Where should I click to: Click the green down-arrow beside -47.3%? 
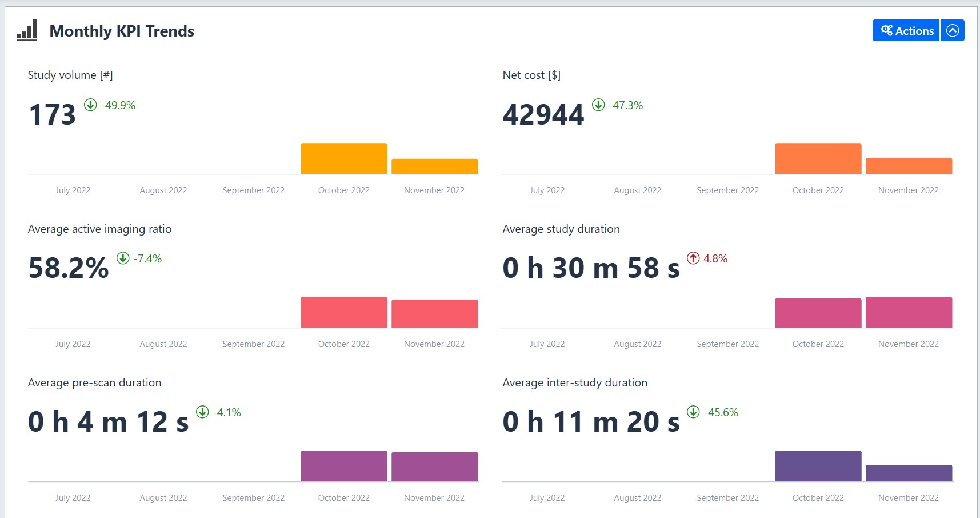click(x=598, y=105)
